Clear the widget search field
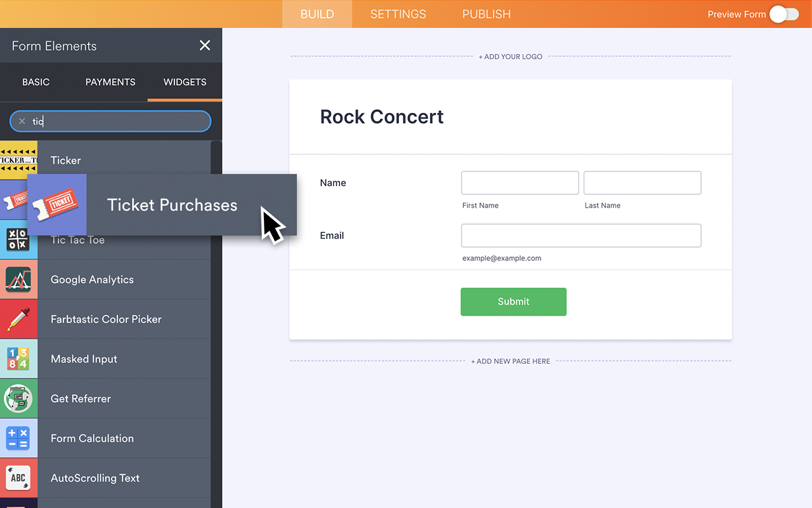Viewport: 812px width, 508px height. click(x=22, y=121)
